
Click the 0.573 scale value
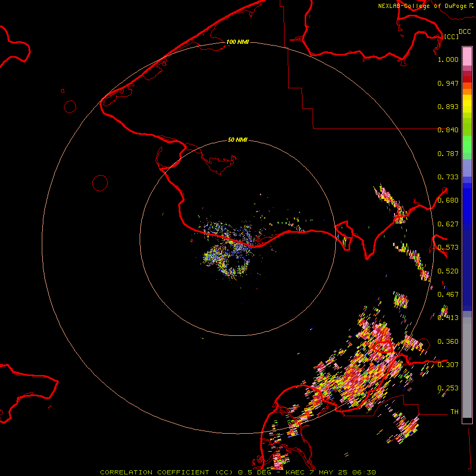tap(448, 248)
